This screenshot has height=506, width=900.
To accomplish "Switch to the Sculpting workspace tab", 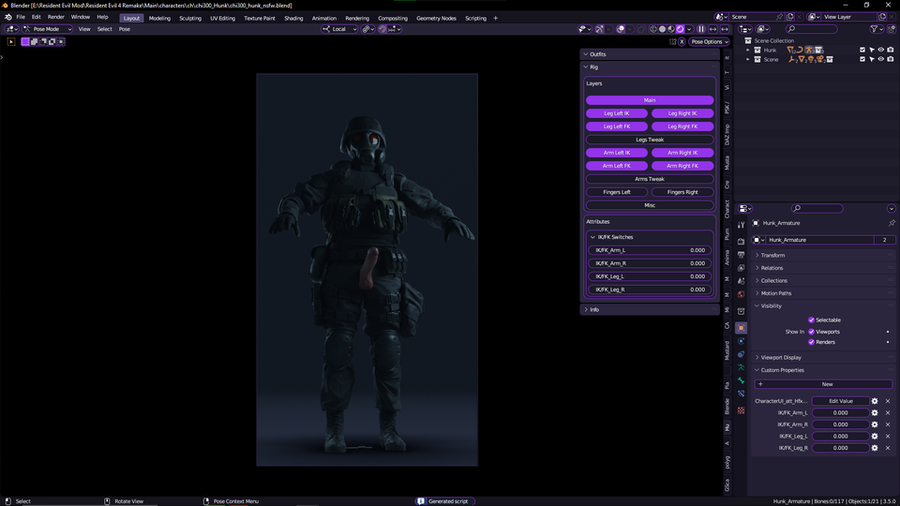I will tap(190, 18).
